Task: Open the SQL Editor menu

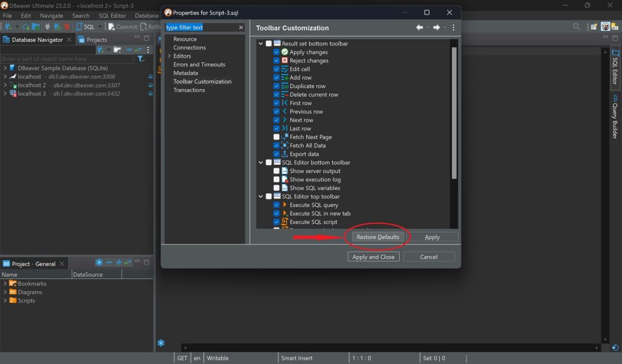Action: [x=112, y=15]
